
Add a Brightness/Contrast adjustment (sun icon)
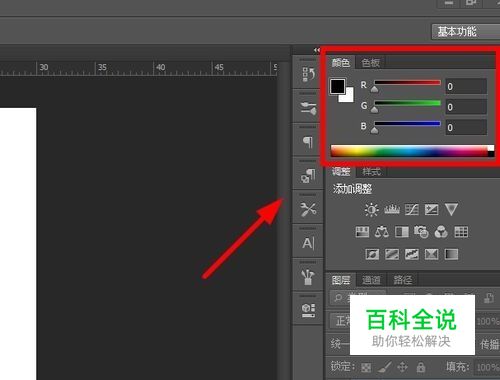(x=371, y=210)
